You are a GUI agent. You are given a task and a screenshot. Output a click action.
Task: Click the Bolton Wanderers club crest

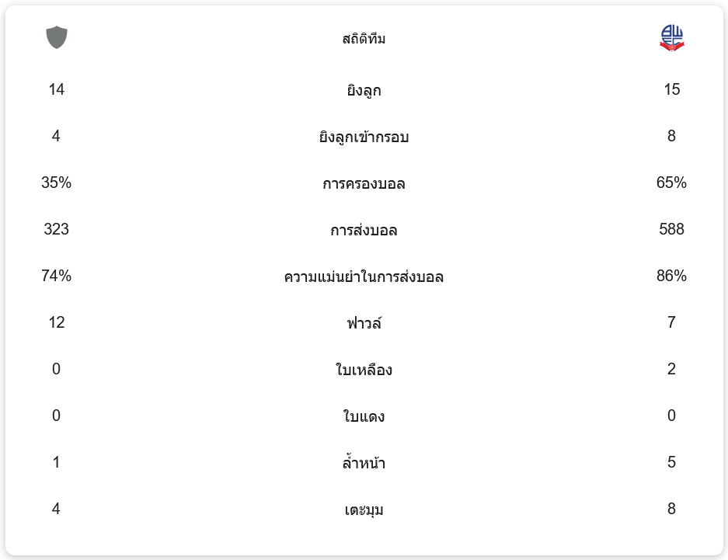[671, 38]
